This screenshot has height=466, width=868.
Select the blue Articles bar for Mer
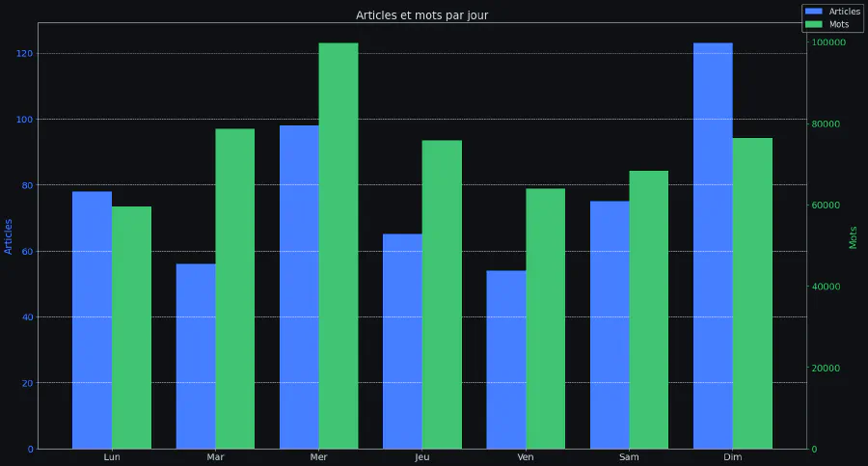[x=299, y=287]
